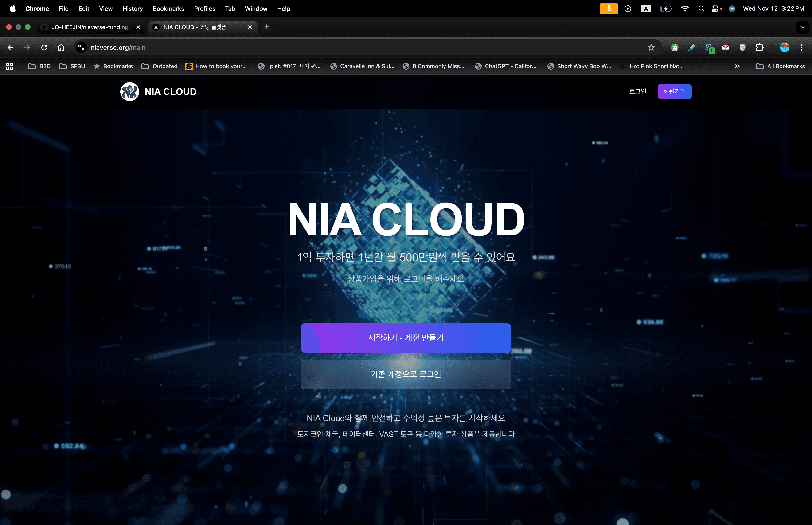Viewport: 812px width, 525px height.
Task: Click the flamingo profile avatar in Chrome
Action: click(785, 47)
